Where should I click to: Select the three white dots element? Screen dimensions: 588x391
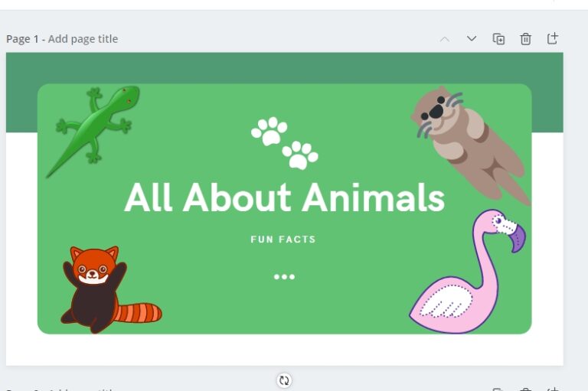tap(284, 277)
